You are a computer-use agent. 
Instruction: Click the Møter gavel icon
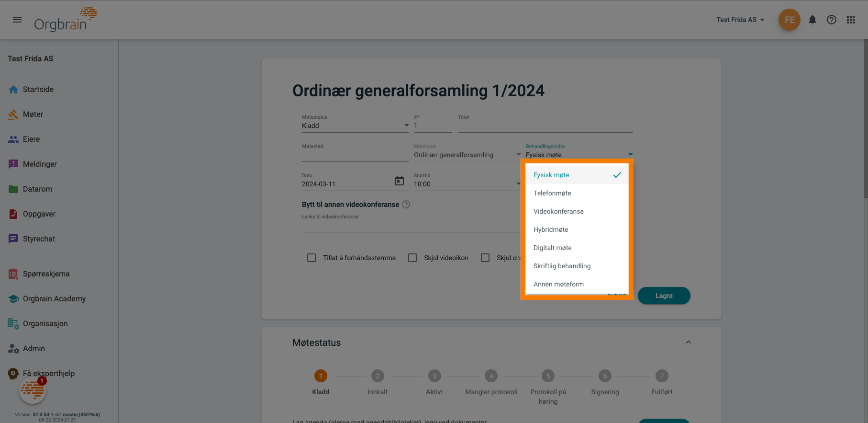[x=13, y=114]
